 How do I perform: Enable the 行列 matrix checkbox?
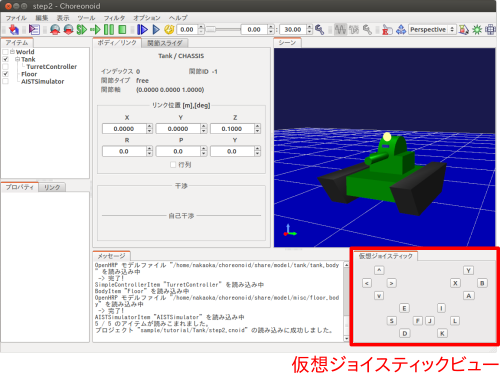click(173, 165)
